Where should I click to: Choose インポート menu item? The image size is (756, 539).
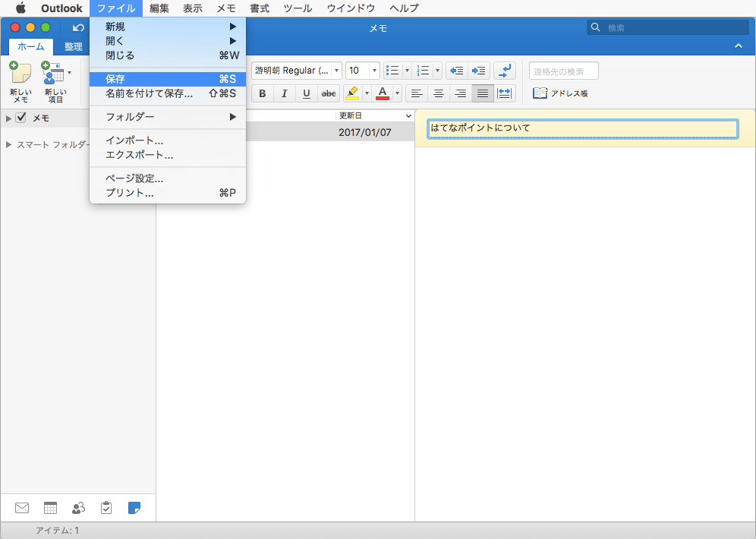[x=168, y=140]
